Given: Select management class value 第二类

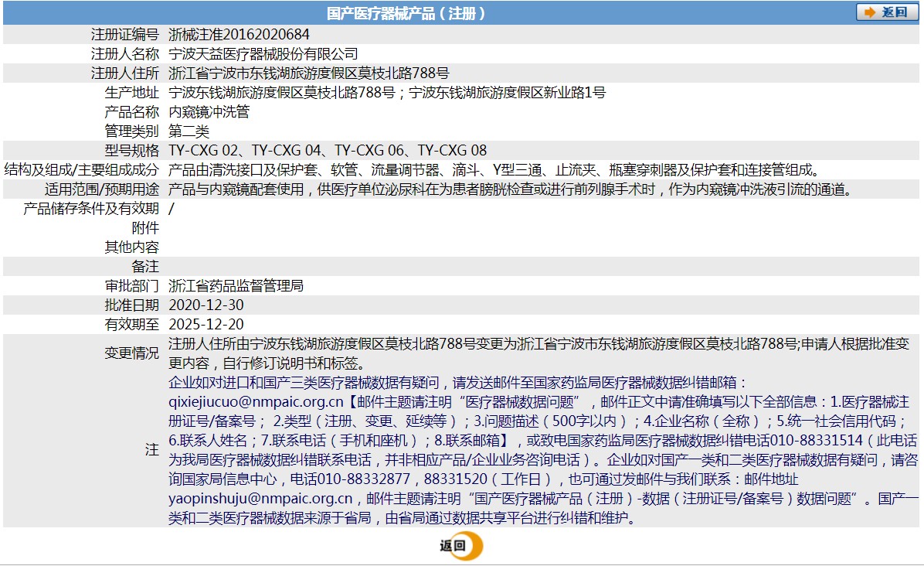Looking at the screenshot, I should coord(189,131).
